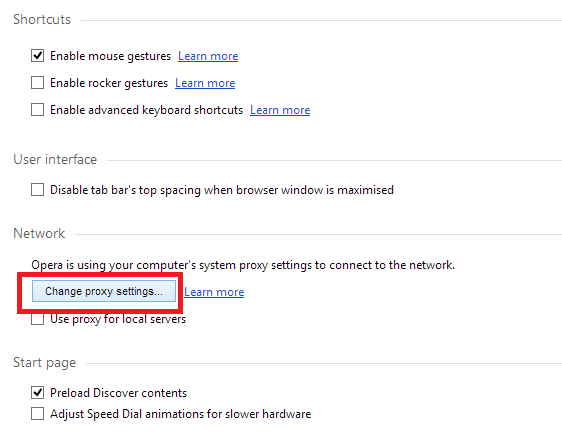This screenshot has width=562, height=442.
Task: Click the 'Enable advanced keyboard shortcuts' label text
Action: click(x=147, y=110)
